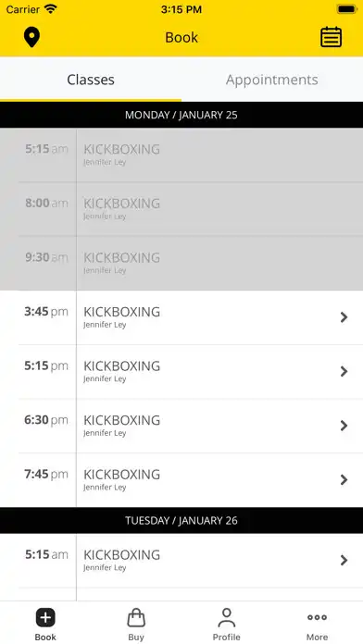363x644 pixels.
Task: Open the Buy shopping bag icon
Action: [136, 618]
